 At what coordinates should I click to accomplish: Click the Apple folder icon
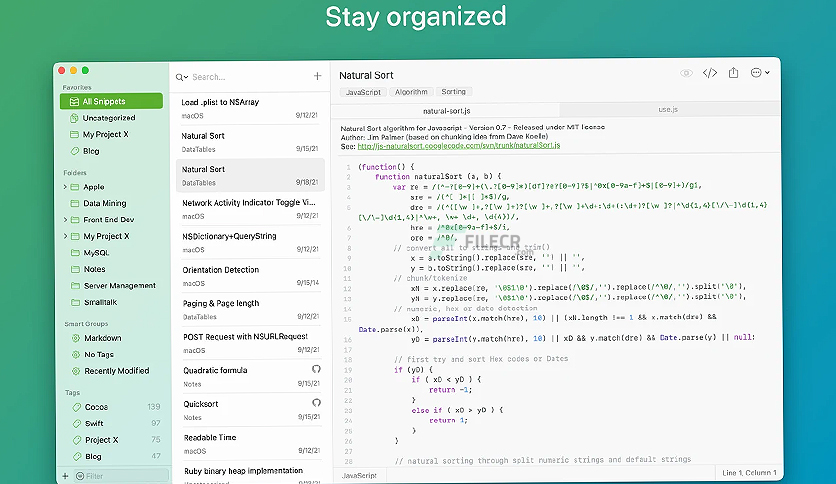(75, 187)
